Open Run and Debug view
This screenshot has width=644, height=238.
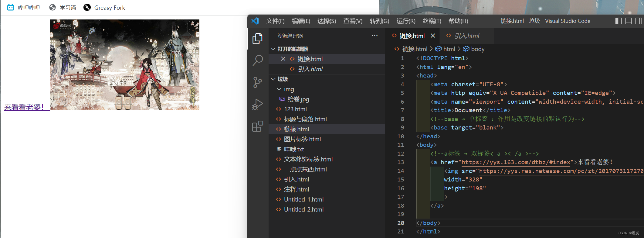click(257, 104)
